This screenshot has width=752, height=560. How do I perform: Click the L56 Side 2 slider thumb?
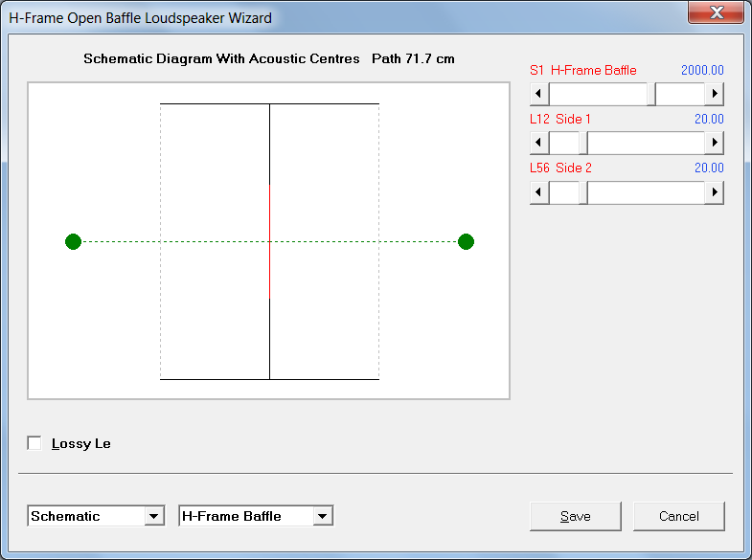click(583, 192)
